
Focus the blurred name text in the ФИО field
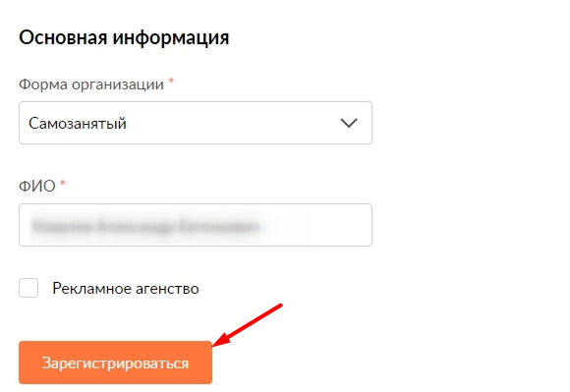click(x=146, y=226)
